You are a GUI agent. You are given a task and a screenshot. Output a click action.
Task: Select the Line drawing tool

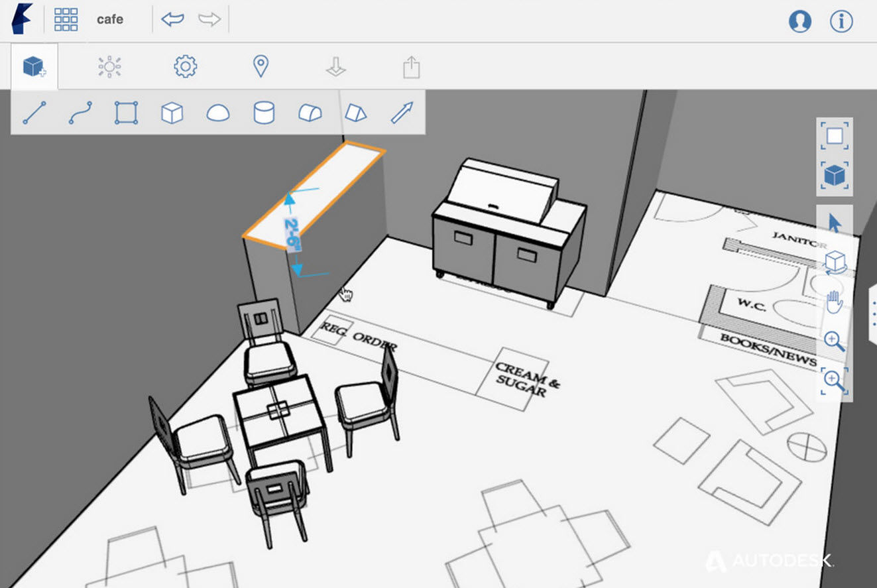tap(34, 113)
